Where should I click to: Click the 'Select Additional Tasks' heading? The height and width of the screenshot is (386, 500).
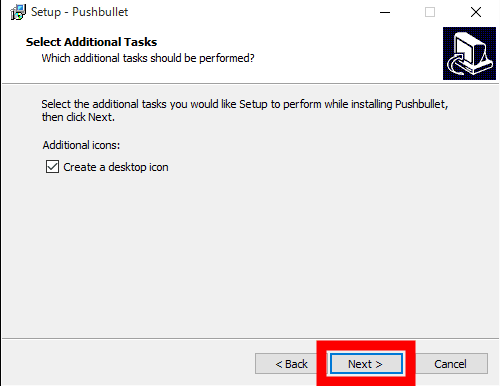(91, 42)
